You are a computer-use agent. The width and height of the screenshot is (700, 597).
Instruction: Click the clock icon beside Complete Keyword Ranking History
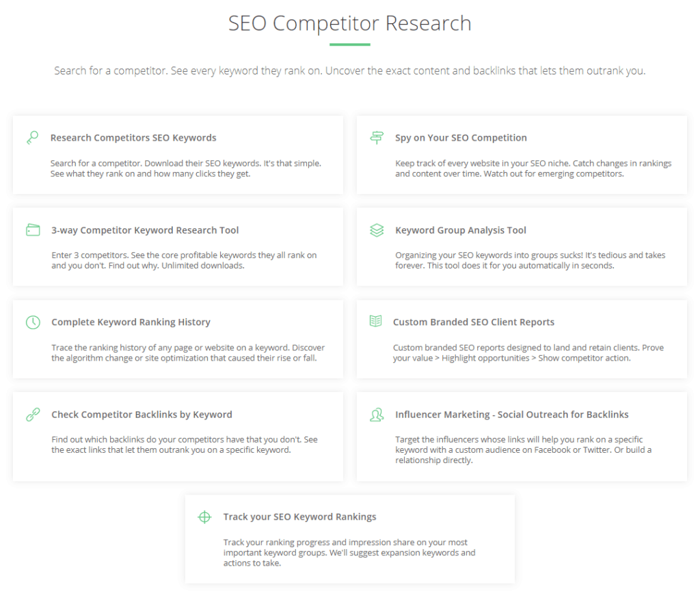pyautogui.click(x=33, y=322)
